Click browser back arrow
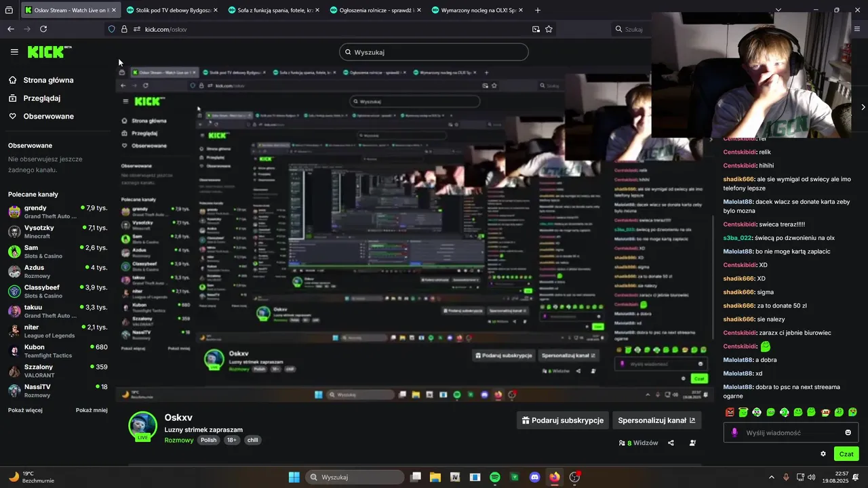 11,29
